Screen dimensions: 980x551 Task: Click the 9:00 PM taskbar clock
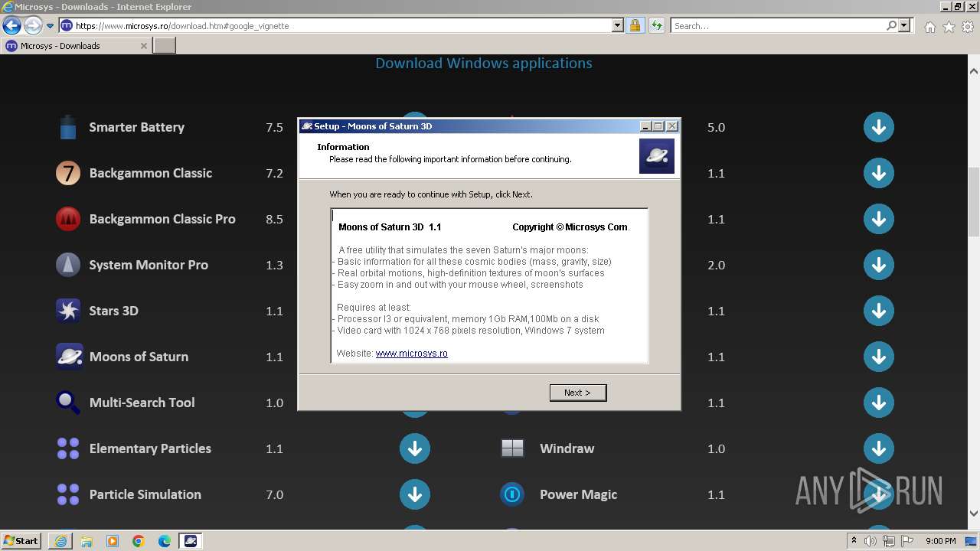[941, 541]
